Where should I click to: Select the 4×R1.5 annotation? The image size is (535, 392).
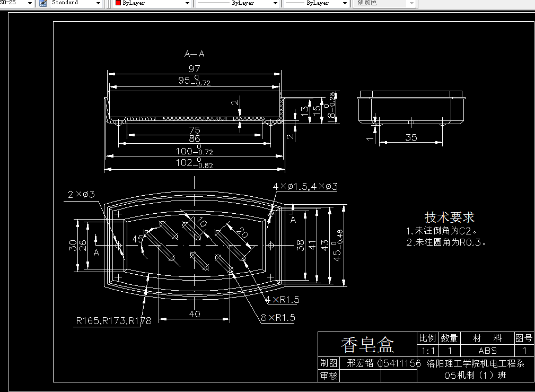coord(282,300)
